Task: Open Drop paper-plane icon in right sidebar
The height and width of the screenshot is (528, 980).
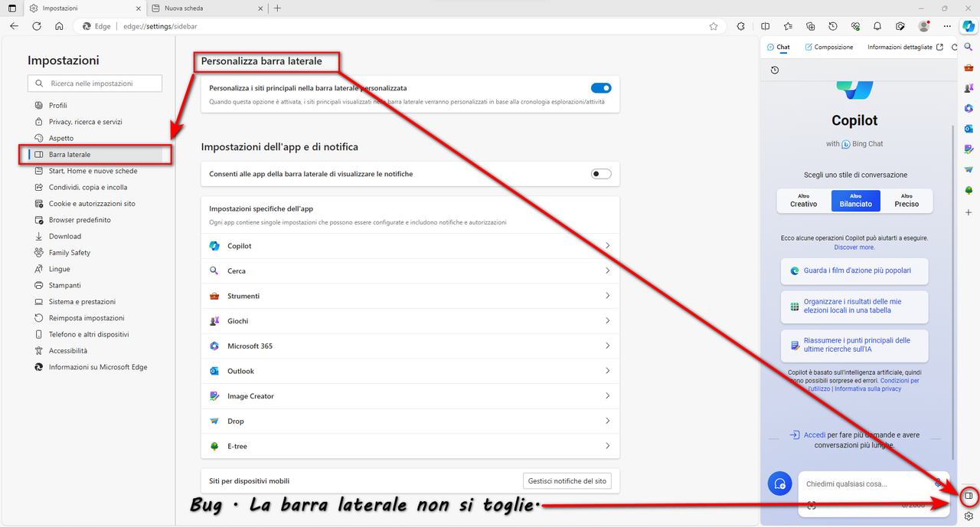Action: 969,169
